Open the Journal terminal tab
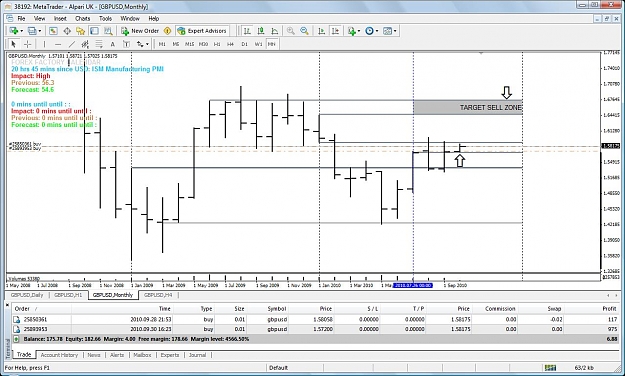The image size is (625, 376). click(197, 355)
